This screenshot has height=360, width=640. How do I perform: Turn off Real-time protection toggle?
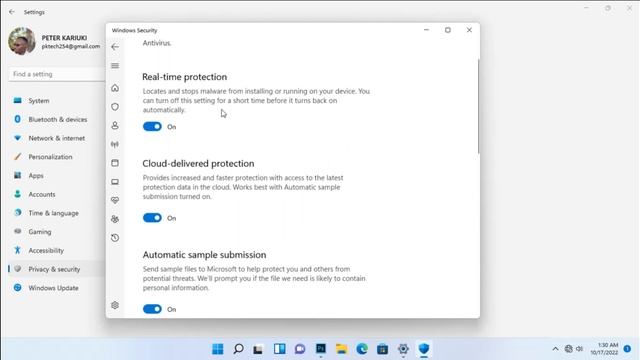152,127
